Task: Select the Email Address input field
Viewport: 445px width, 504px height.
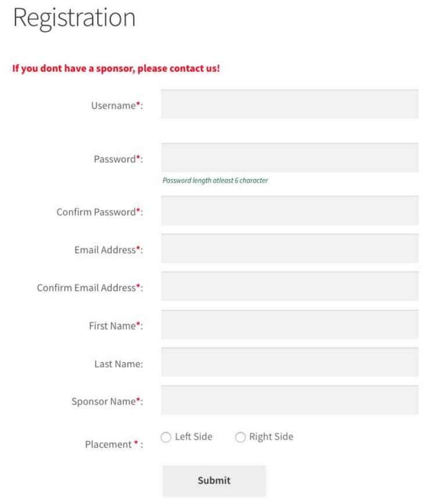Action: [x=290, y=248]
